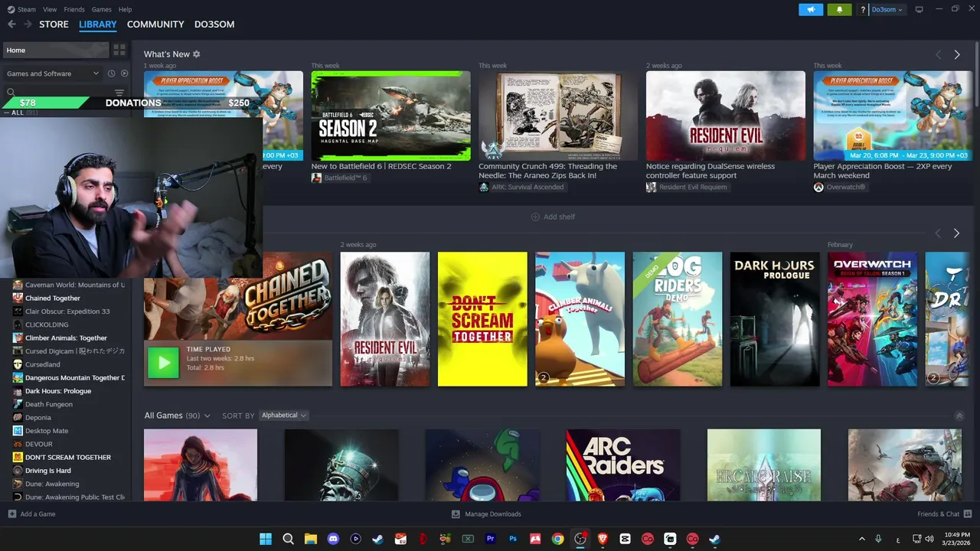This screenshot has width=980, height=551.
Task: Open the blue announcements megaphone button
Action: (811, 9)
